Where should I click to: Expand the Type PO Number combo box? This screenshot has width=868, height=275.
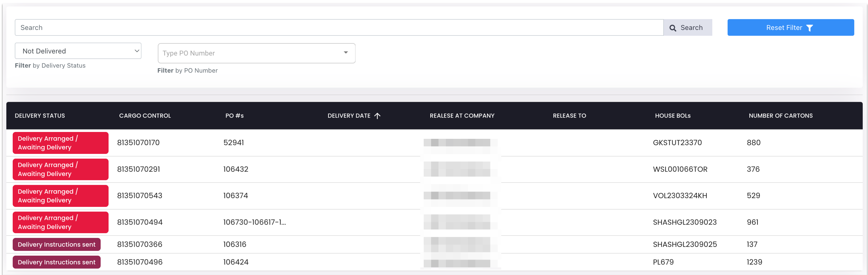[x=256, y=53]
